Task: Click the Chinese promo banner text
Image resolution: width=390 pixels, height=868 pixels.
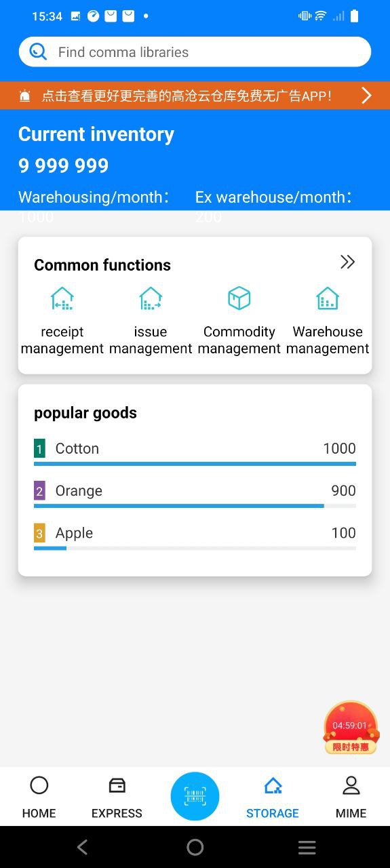Action: tap(187, 96)
